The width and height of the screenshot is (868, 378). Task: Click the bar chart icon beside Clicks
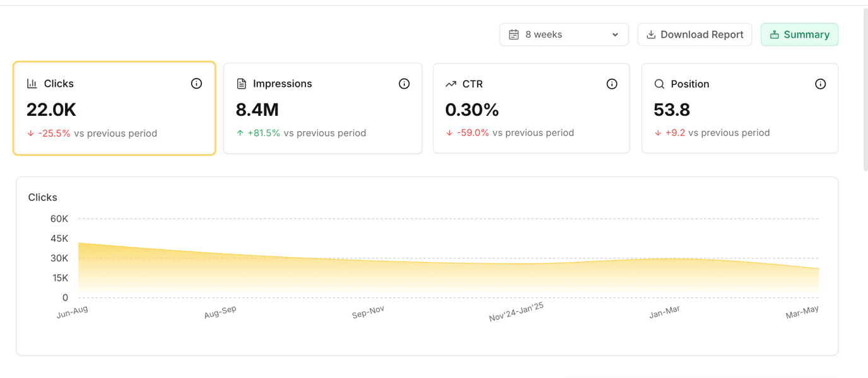[32, 84]
